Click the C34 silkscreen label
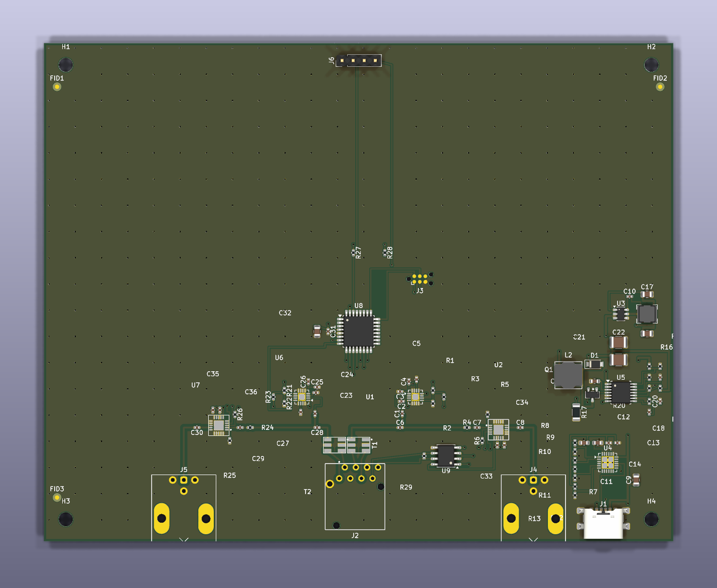The height and width of the screenshot is (588, 717). pos(522,403)
